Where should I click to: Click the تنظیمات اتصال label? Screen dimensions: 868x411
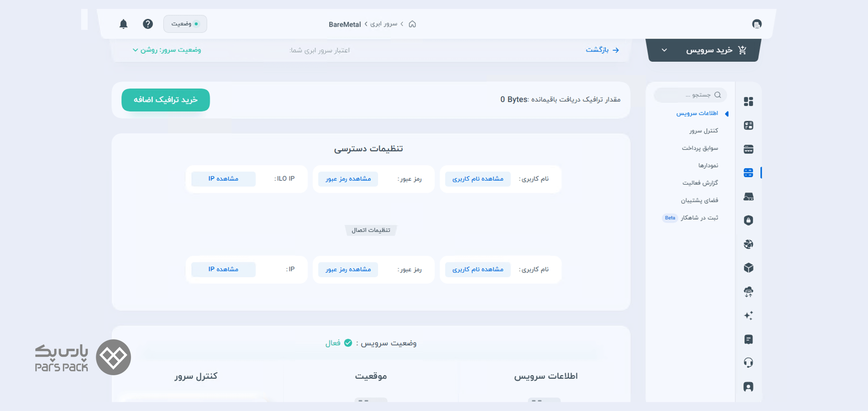[x=371, y=230]
